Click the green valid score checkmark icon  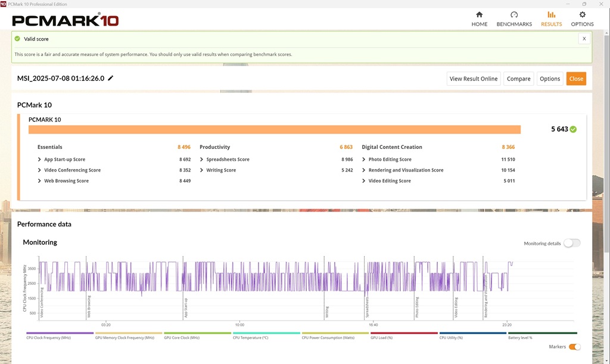pyautogui.click(x=17, y=39)
